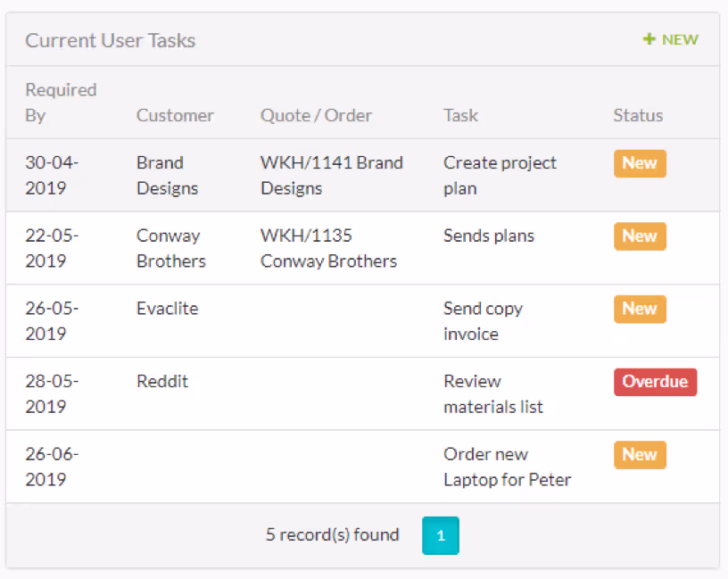Select the Sends plans task
Image resolution: width=728 pixels, height=579 pixels.
coord(488,236)
